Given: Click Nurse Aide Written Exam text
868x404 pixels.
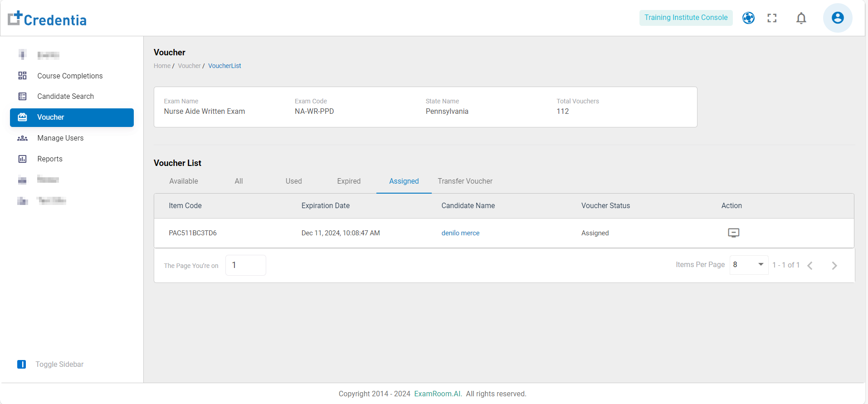Looking at the screenshot, I should [205, 111].
